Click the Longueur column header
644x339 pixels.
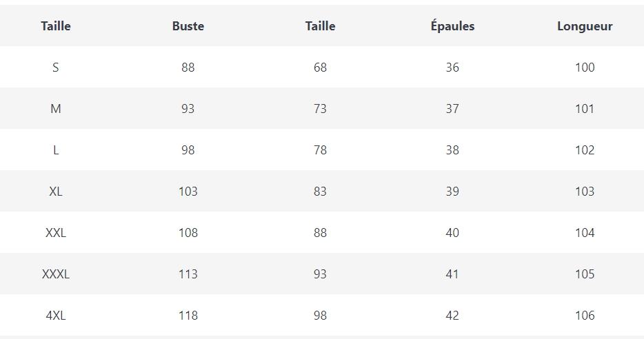click(x=585, y=26)
